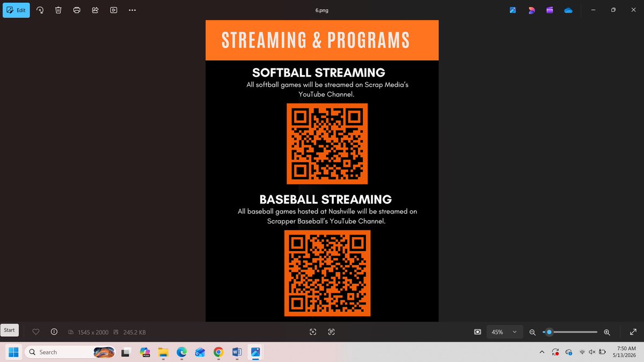Click the battery status icon

click(x=602, y=352)
